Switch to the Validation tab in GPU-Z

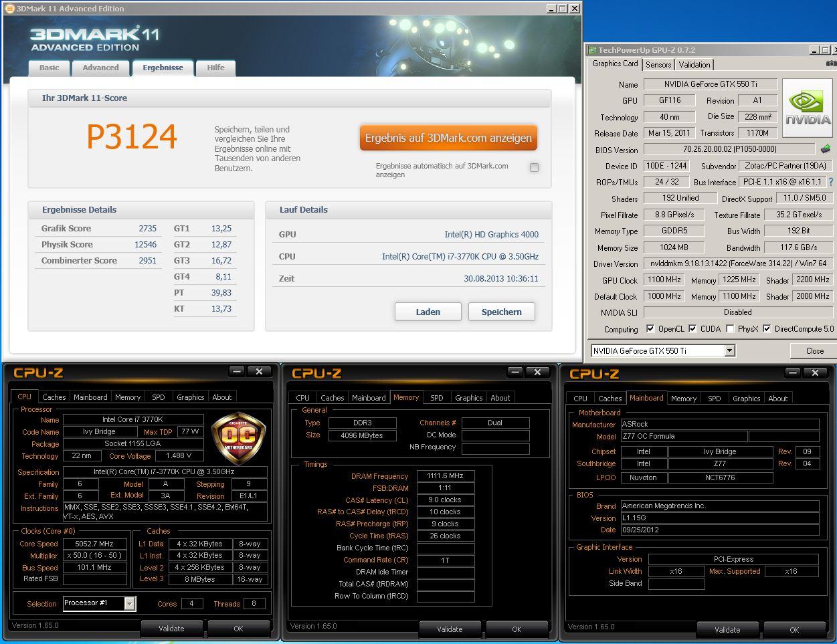694,65
